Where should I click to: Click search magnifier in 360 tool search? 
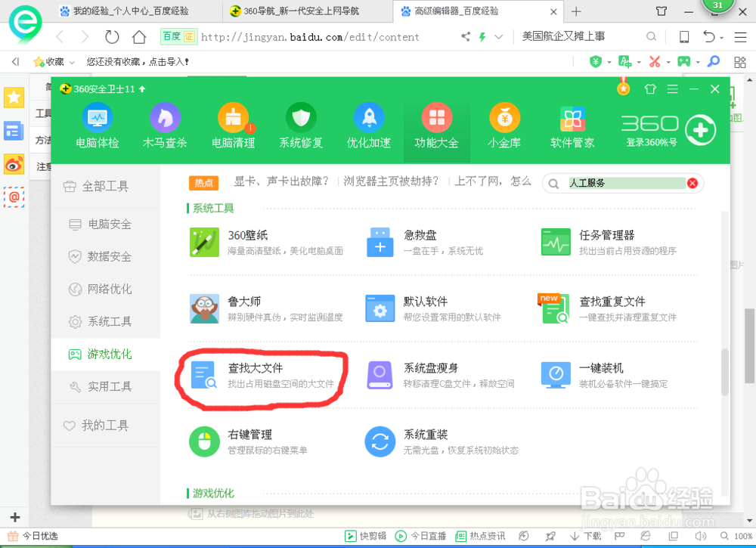(553, 184)
